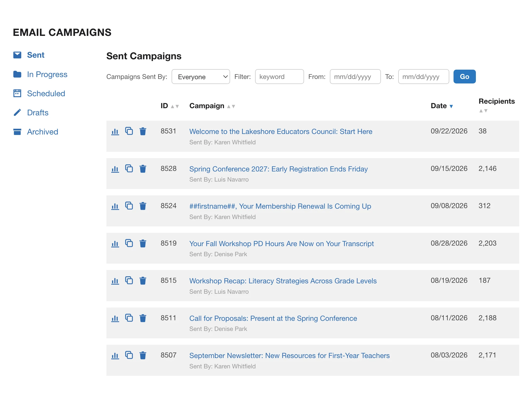This screenshot has width=532, height=404.
Task: Switch to Scheduled campaigns
Action: (x=46, y=94)
